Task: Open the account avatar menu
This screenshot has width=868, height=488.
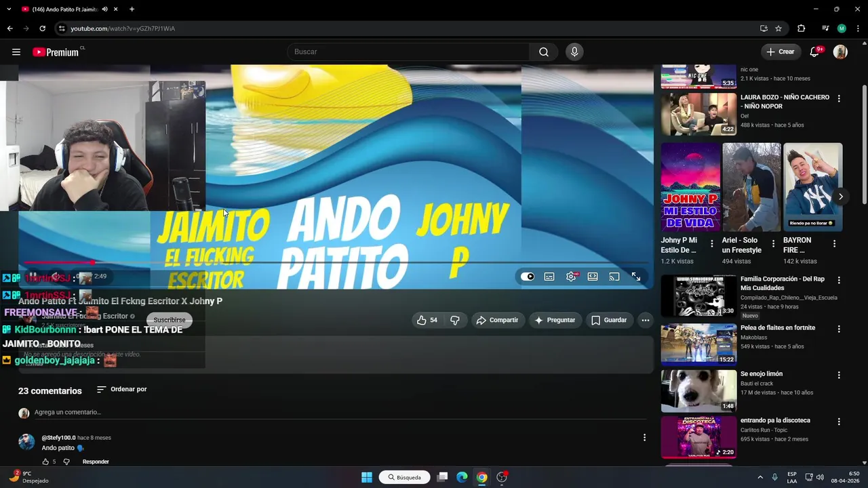Action: click(840, 52)
